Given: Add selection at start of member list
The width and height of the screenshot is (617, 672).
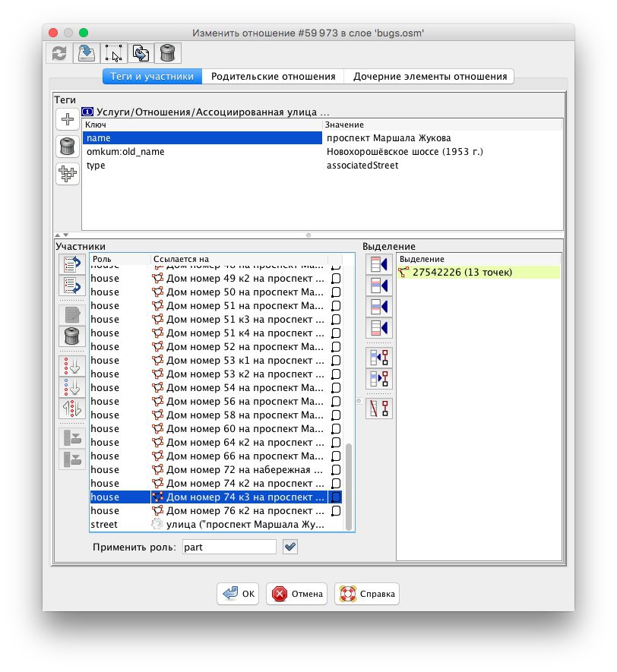Looking at the screenshot, I should tap(378, 264).
